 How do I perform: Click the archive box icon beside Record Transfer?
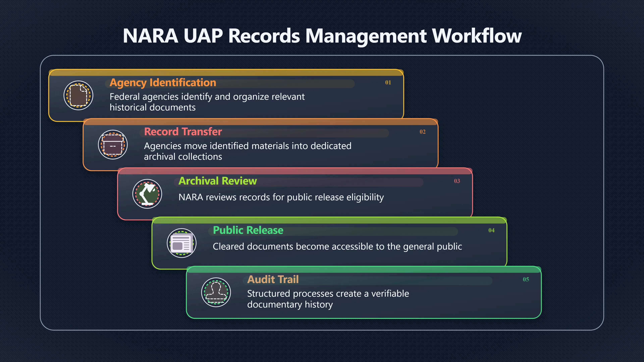tap(113, 144)
